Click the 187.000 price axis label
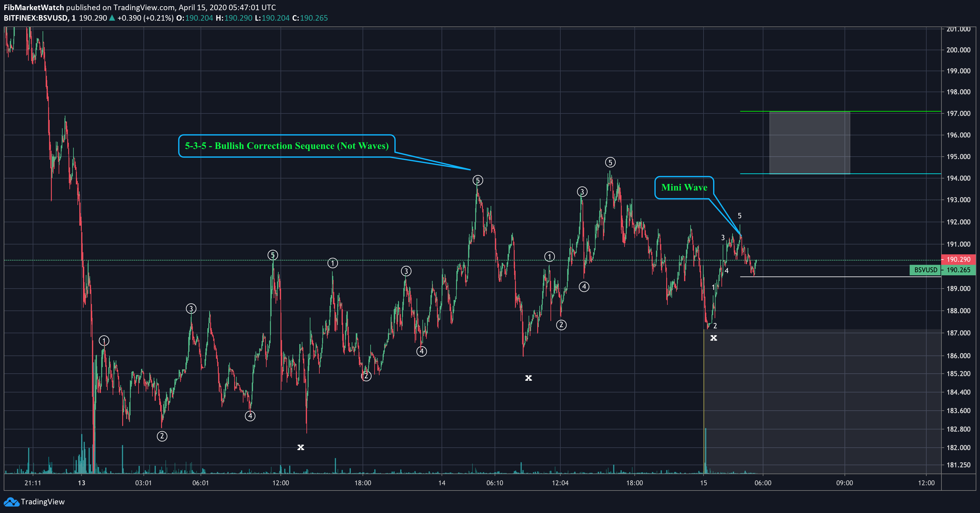This screenshot has height=513, width=980. coord(958,333)
